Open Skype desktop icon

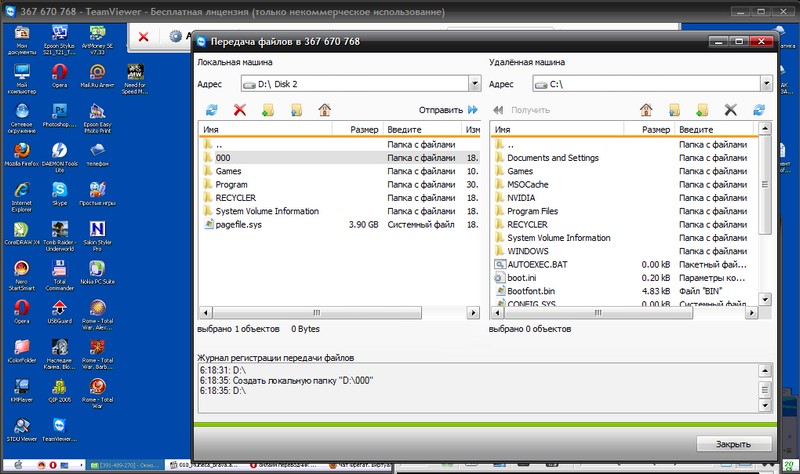click(x=59, y=190)
